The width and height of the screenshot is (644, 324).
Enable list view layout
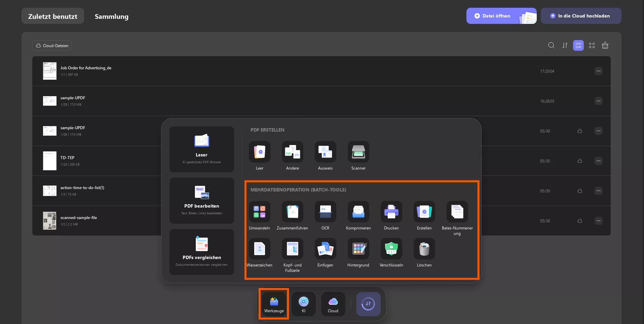coord(578,45)
